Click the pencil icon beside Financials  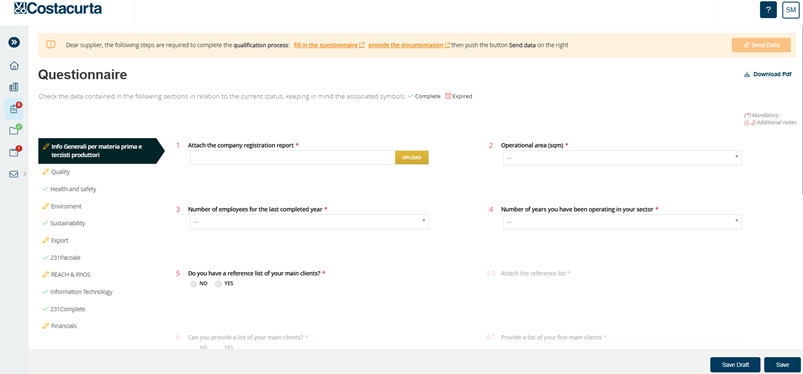click(46, 326)
